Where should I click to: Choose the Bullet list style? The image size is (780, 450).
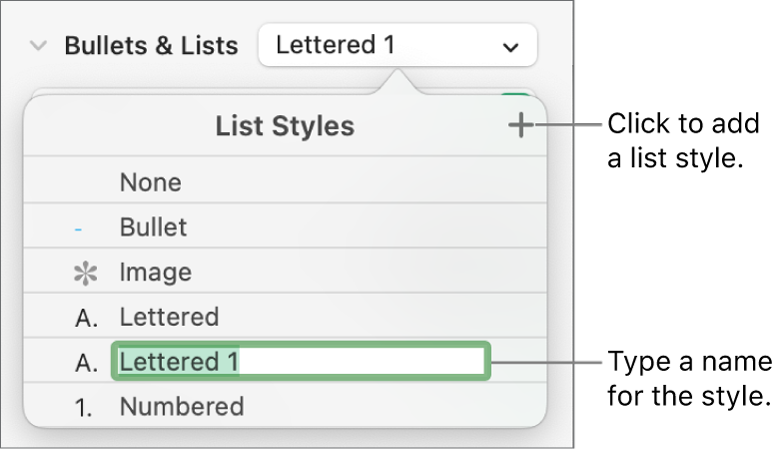pyautogui.click(x=153, y=227)
